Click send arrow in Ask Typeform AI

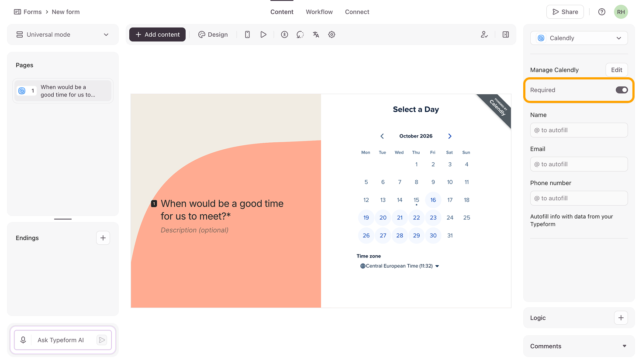click(x=102, y=340)
